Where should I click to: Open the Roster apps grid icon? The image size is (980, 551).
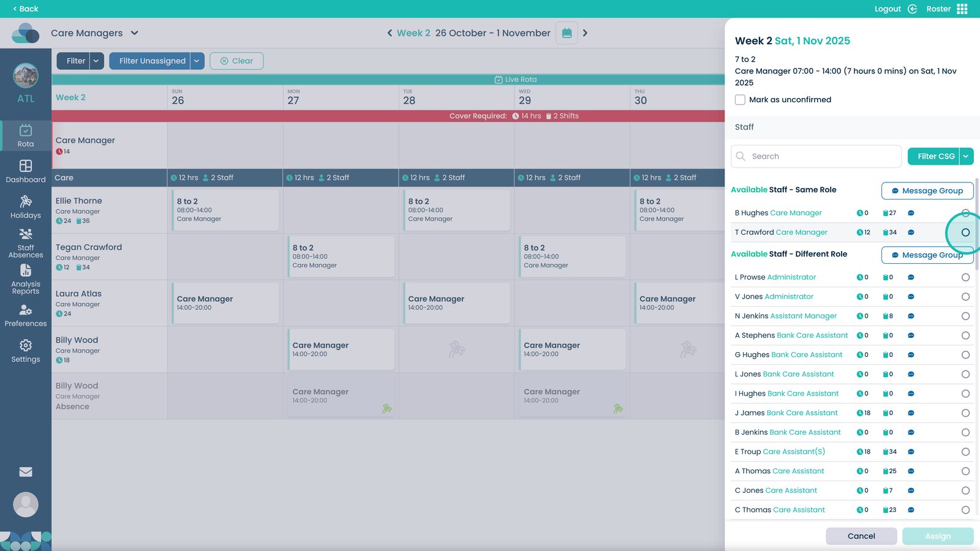[x=962, y=9]
